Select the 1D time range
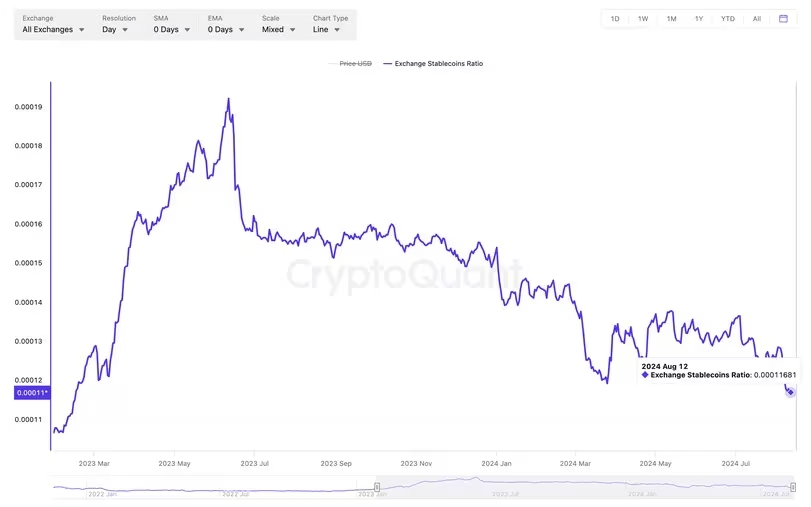The height and width of the screenshot is (507, 811). pos(615,19)
